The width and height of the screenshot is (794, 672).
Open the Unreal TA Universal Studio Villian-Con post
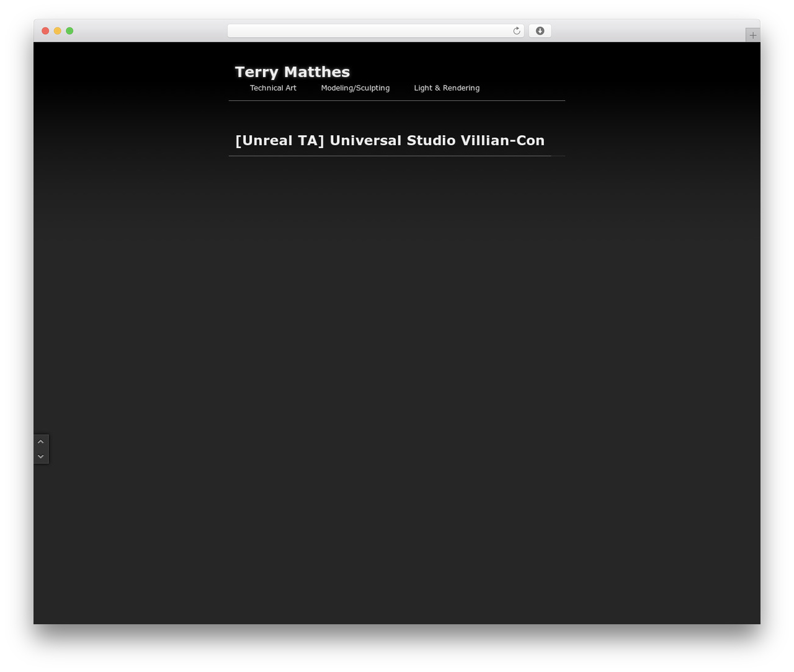pos(390,141)
